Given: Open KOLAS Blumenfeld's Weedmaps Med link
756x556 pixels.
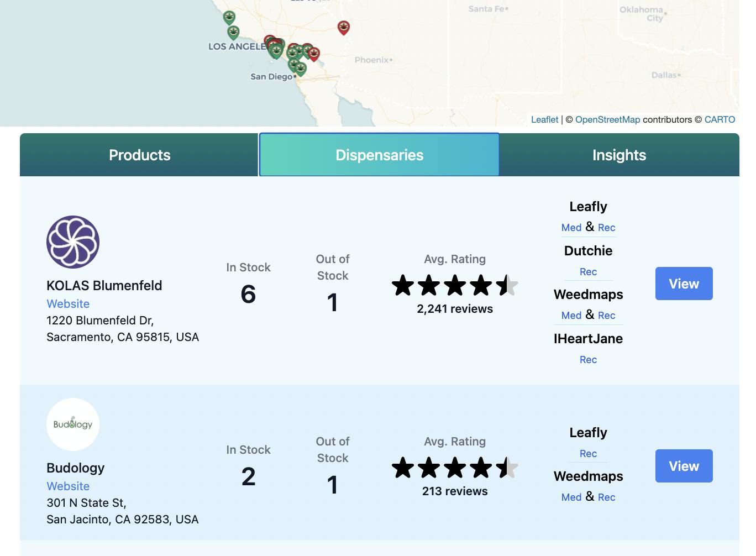Looking at the screenshot, I should coord(571,316).
